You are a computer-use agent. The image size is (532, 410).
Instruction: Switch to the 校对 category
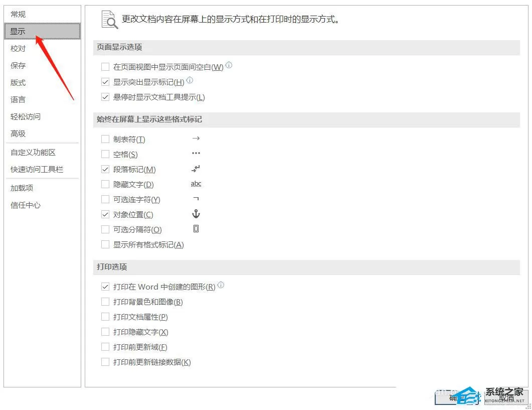[x=18, y=49]
